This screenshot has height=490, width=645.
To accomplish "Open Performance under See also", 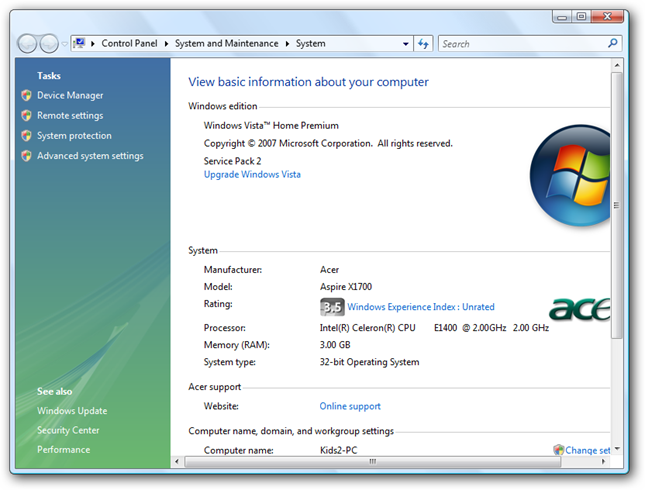I will pyautogui.click(x=63, y=450).
